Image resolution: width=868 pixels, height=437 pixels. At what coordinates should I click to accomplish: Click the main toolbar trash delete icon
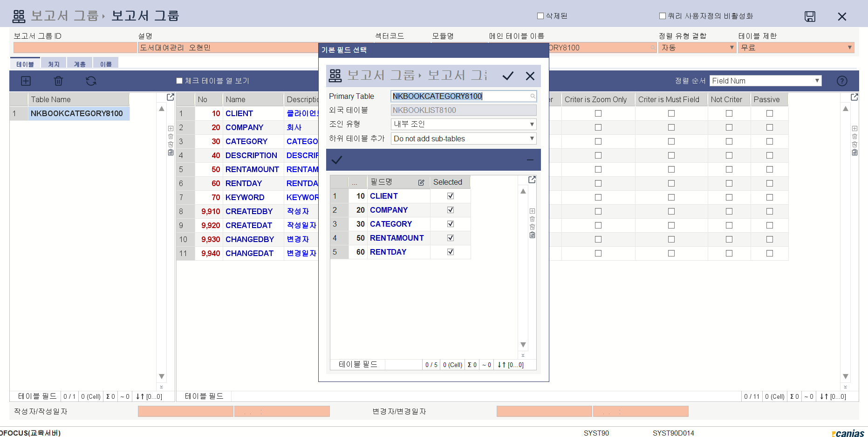[58, 81]
